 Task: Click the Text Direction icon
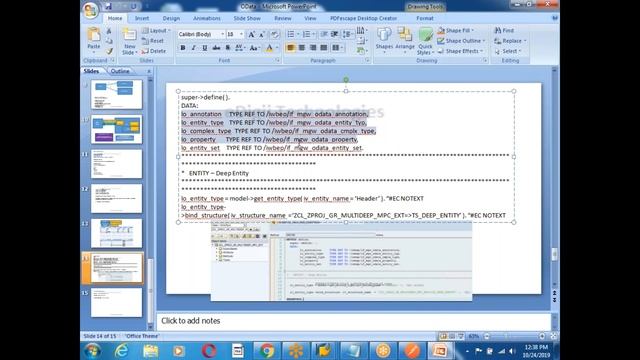(361, 31)
